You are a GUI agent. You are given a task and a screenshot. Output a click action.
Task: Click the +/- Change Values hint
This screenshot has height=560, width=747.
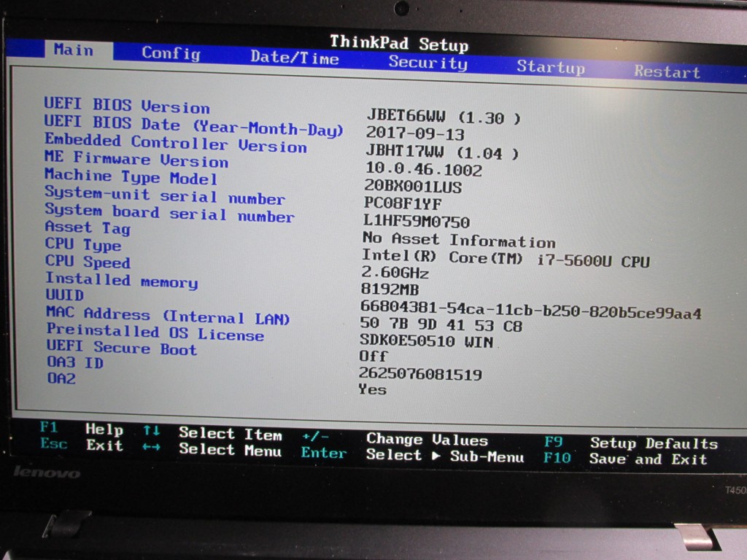[395, 438]
